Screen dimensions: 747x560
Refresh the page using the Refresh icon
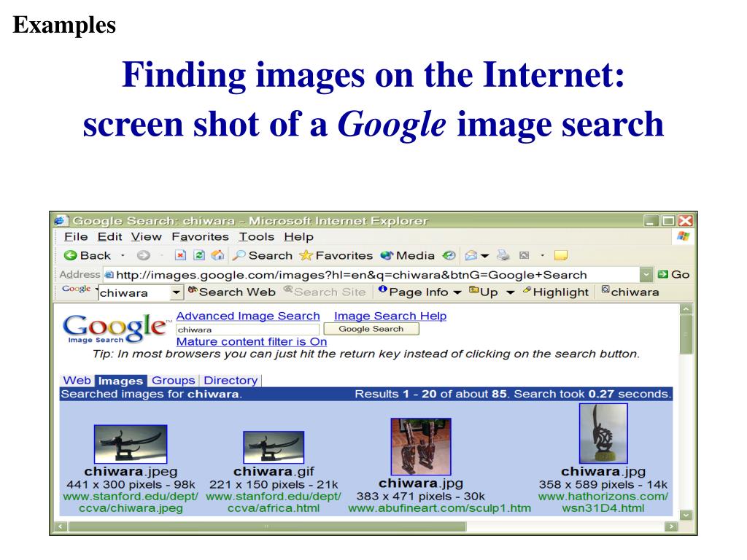[x=199, y=256]
